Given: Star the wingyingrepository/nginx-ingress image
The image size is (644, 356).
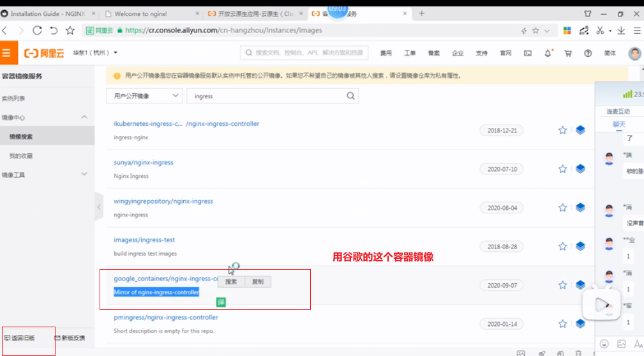Looking at the screenshot, I should (x=562, y=208).
